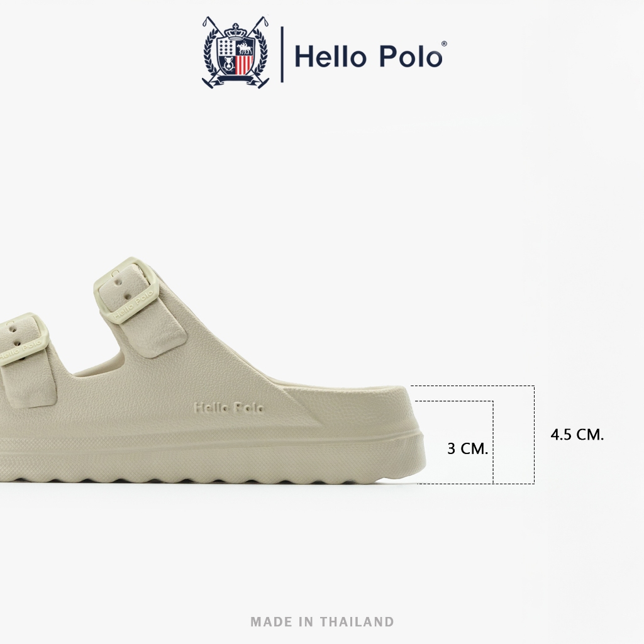
Task: Click the vertical divider beside the crest
Action: (x=282, y=54)
